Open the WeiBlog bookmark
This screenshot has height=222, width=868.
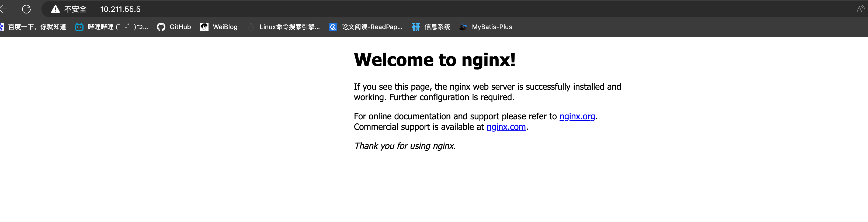pyautogui.click(x=225, y=27)
